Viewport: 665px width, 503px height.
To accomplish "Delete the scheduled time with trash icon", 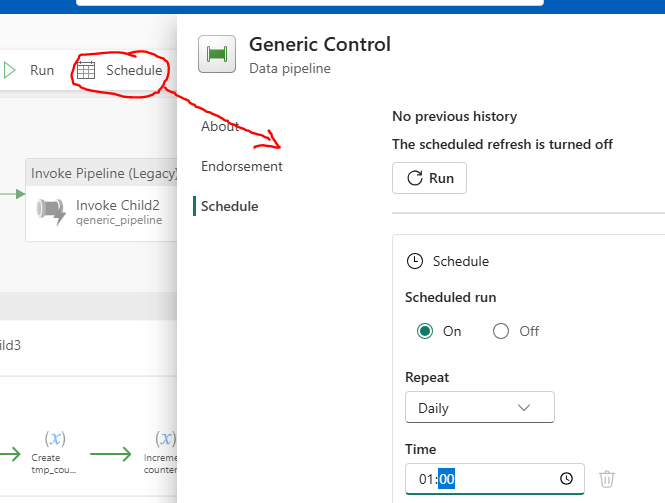I will (x=607, y=479).
